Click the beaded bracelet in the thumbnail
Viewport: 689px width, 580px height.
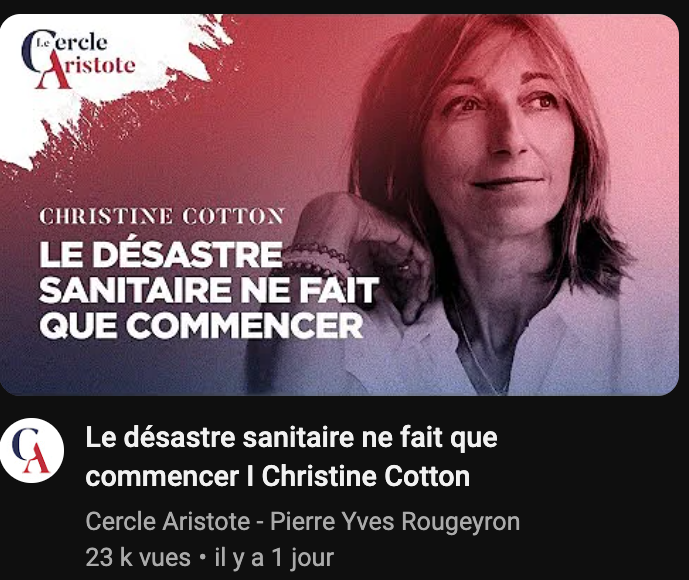[x=317, y=261]
